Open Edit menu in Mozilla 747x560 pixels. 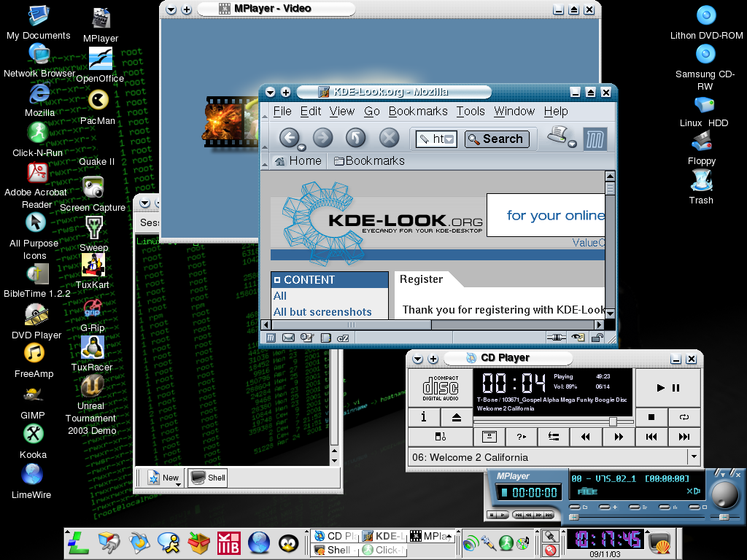[311, 111]
